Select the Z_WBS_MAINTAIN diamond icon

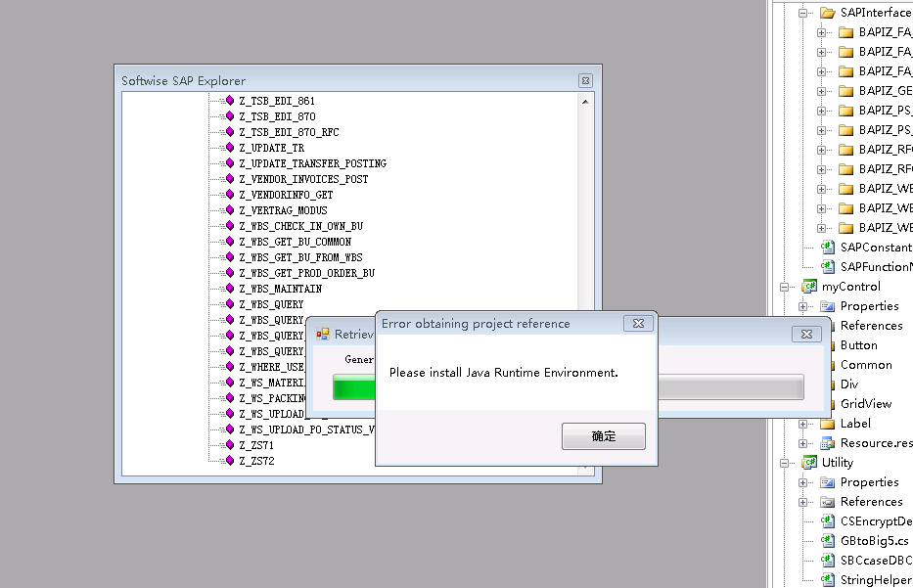coord(230,289)
